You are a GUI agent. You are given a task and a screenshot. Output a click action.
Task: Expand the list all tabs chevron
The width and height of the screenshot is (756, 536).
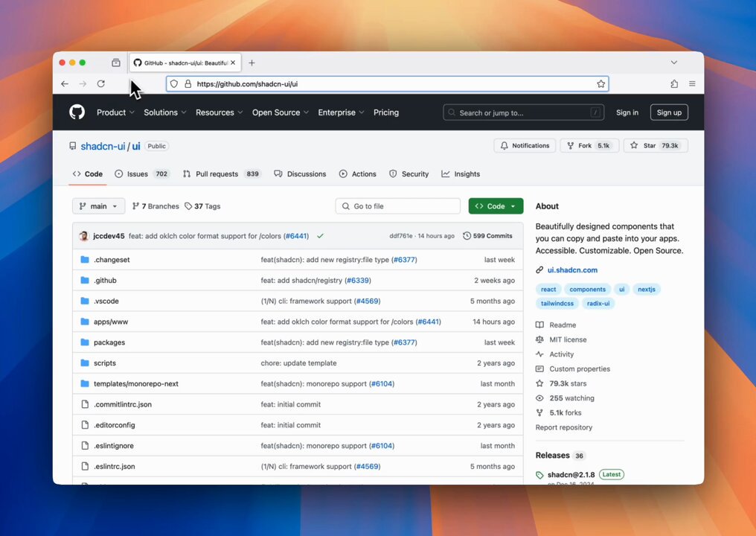tap(674, 63)
